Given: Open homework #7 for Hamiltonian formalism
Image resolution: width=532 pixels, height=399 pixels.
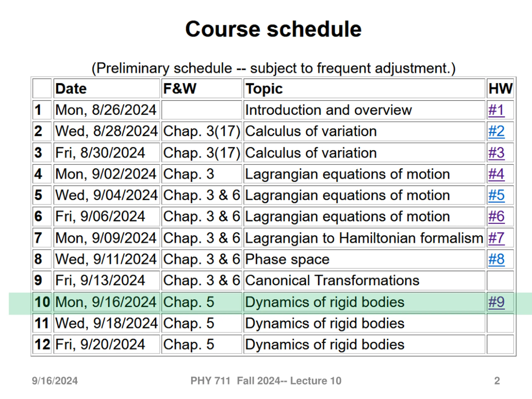Looking at the screenshot, I should click(x=496, y=238).
